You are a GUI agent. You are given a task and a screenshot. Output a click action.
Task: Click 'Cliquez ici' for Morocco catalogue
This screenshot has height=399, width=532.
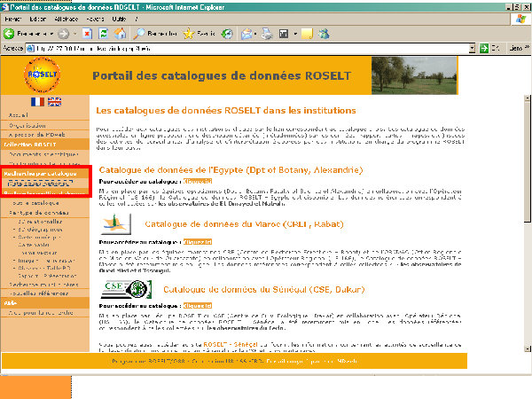(198, 242)
